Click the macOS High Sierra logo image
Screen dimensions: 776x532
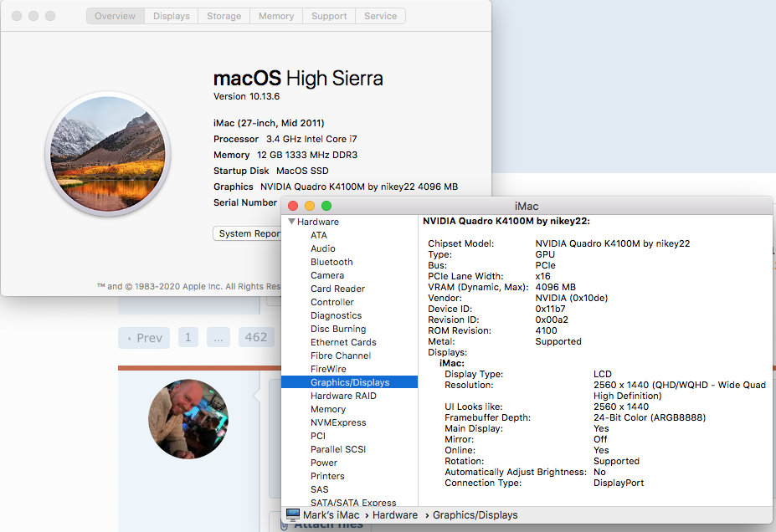108,154
